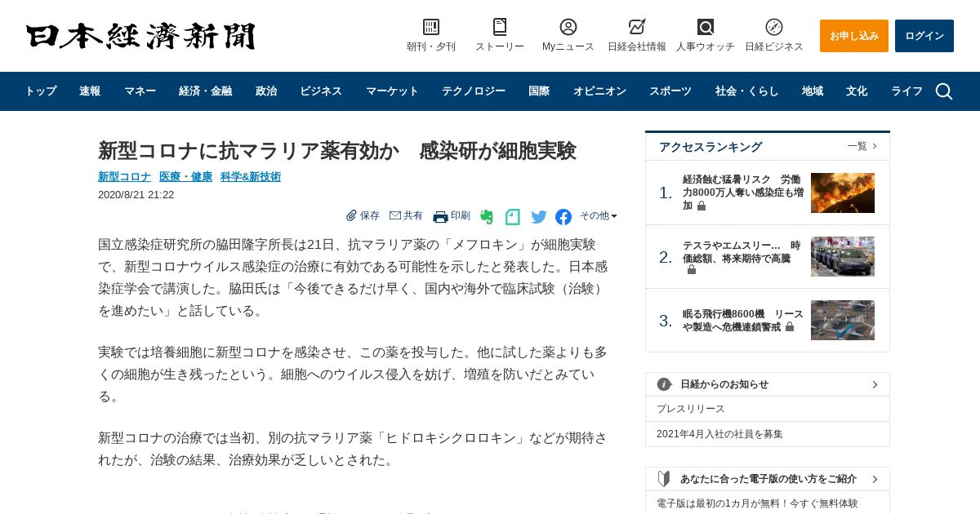
Task: Share the article on Facebook
Action: (x=563, y=217)
